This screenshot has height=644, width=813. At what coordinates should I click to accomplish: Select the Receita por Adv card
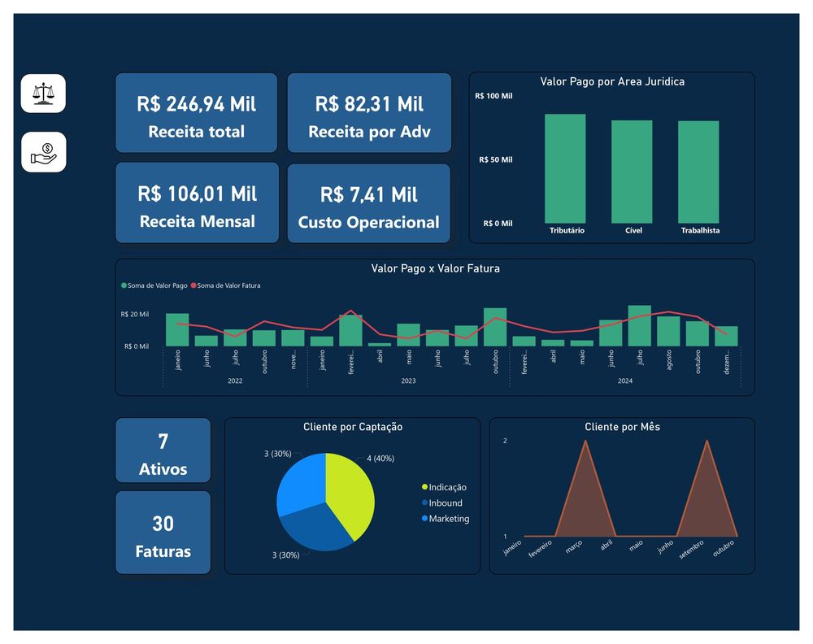tap(369, 113)
